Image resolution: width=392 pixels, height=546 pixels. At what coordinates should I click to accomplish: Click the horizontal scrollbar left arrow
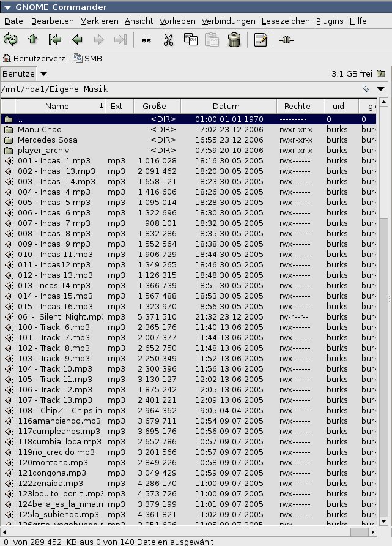4,532
